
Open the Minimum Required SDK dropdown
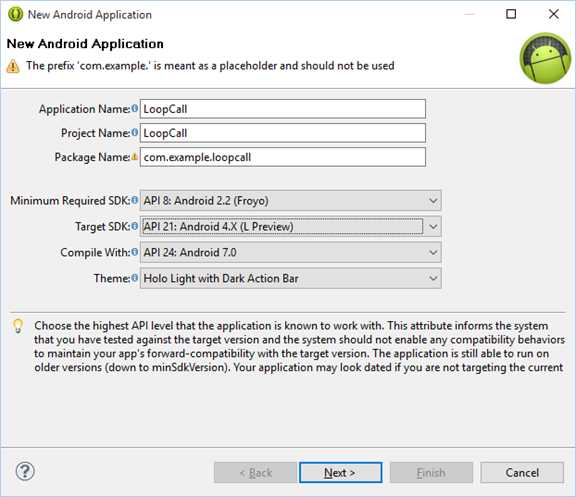point(290,200)
